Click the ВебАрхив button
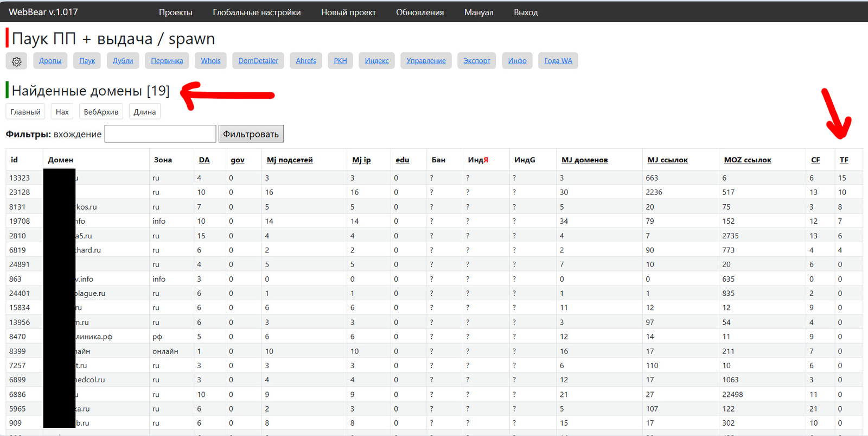Screen dimensions: 868x436 [x=101, y=112]
